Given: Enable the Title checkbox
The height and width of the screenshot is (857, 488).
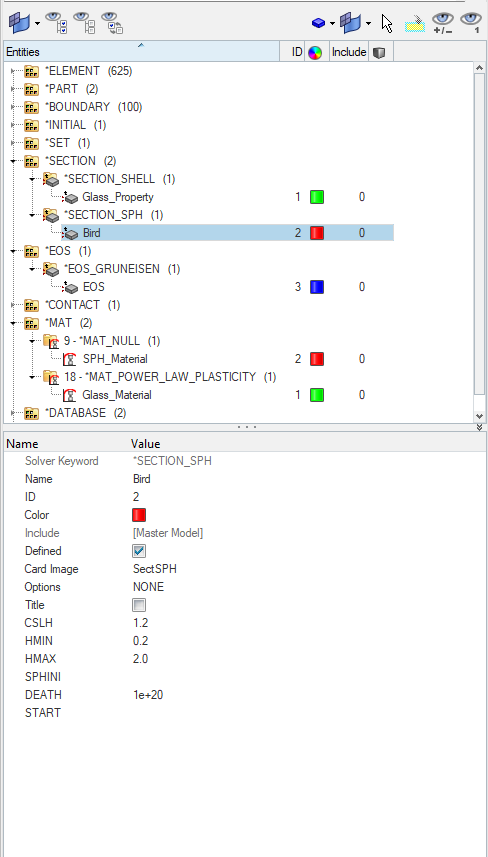Looking at the screenshot, I should pos(139,605).
